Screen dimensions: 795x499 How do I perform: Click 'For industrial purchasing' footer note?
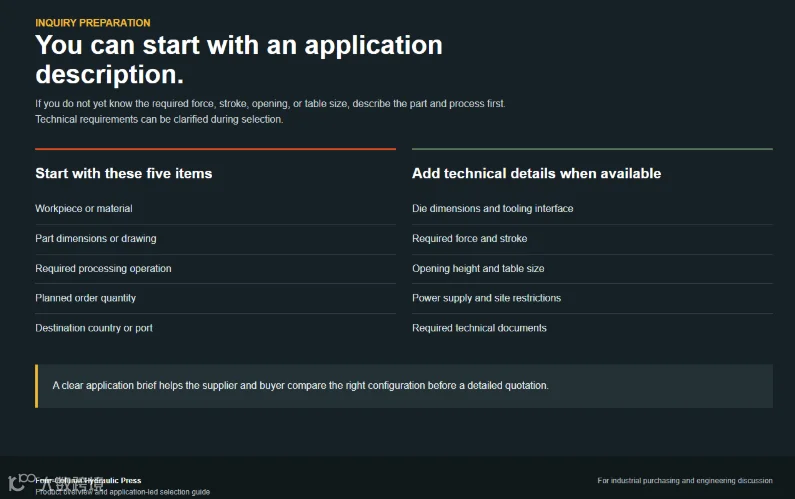click(685, 480)
